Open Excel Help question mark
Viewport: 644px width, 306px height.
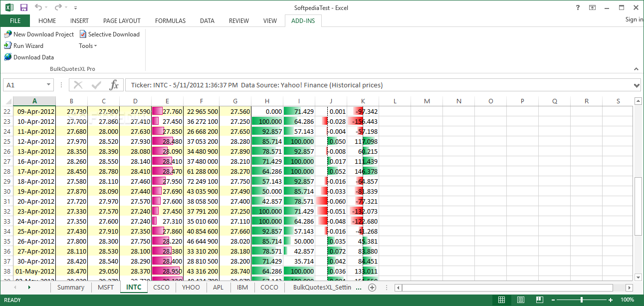(578, 7)
